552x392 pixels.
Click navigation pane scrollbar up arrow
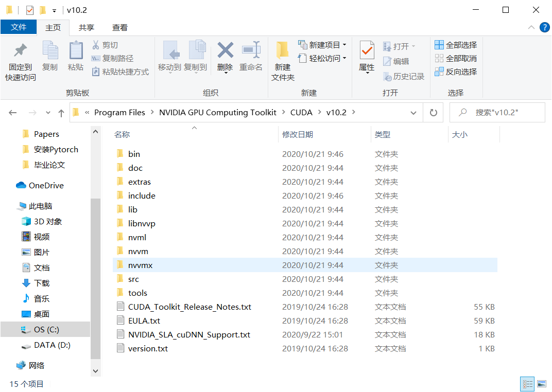tap(95, 132)
